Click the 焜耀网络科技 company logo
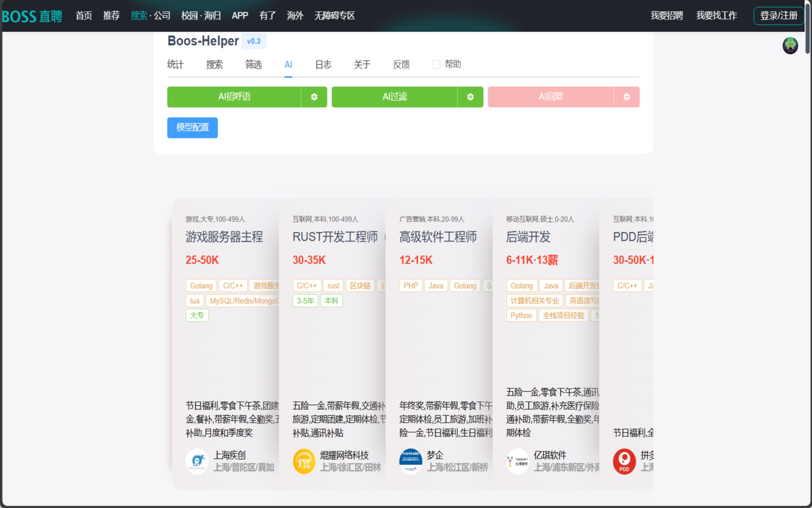The image size is (812, 508). [304, 462]
